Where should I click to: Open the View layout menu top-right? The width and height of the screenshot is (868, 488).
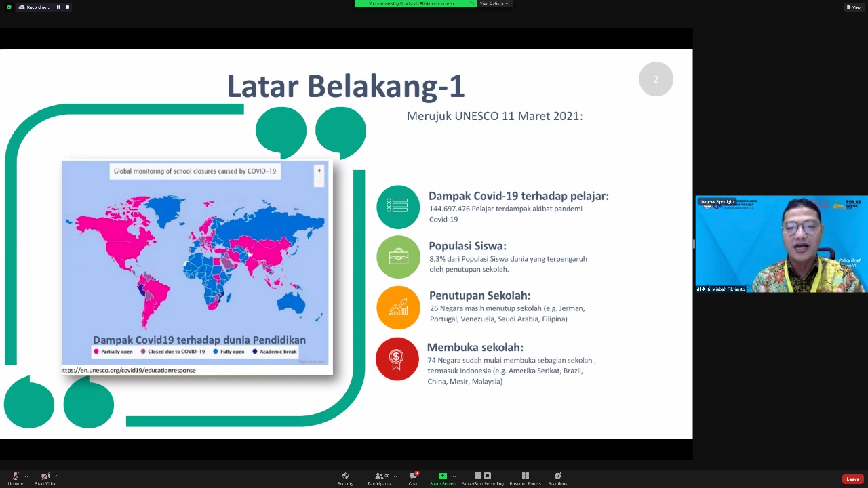pos(854,7)
